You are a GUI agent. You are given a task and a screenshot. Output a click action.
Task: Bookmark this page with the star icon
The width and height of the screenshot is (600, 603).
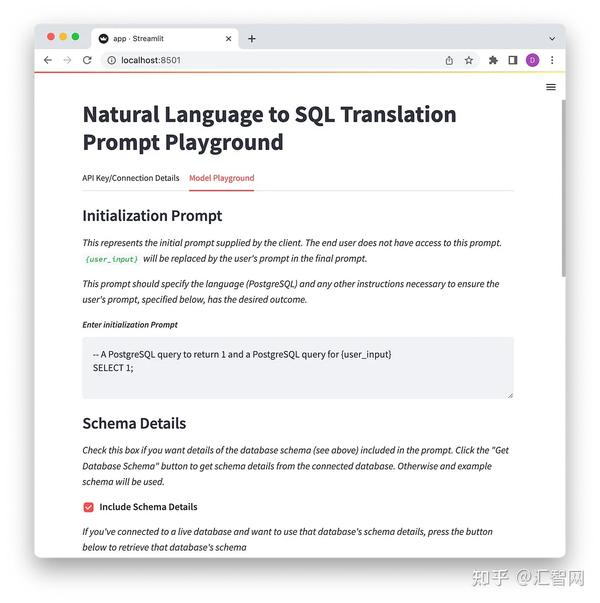[x=468, y=60]
